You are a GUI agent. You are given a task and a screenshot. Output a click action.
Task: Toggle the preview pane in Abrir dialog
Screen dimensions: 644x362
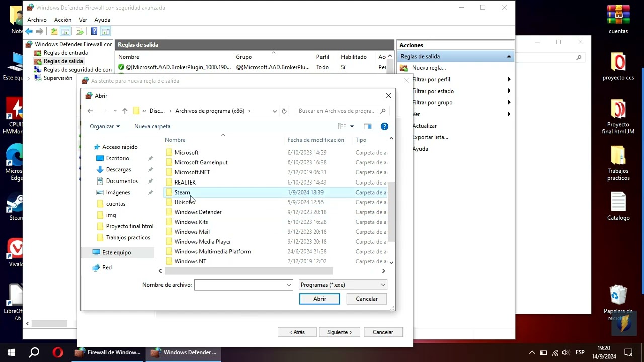click(x=368, y=126)
